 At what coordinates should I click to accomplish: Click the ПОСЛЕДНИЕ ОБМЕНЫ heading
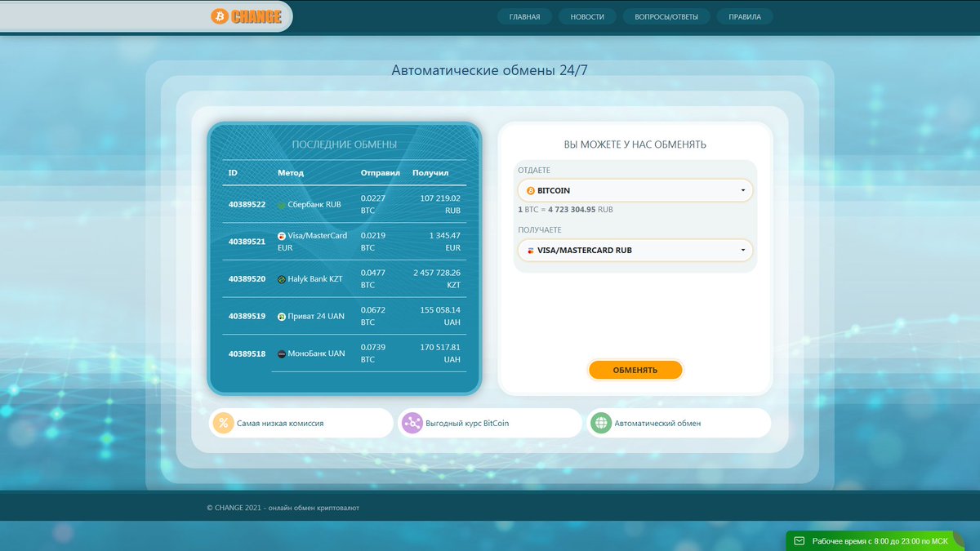(x=345, y=144)
